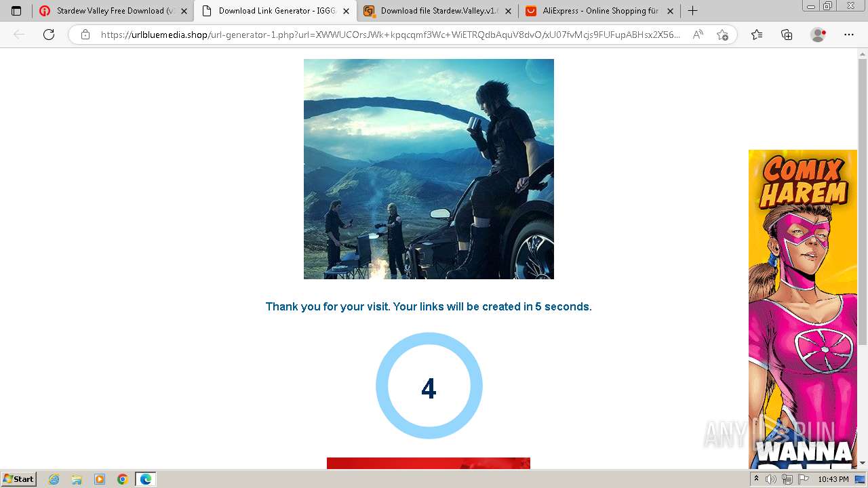868x488 pixels.
Task: Restore down the Edge window
Action: point(828,6)
